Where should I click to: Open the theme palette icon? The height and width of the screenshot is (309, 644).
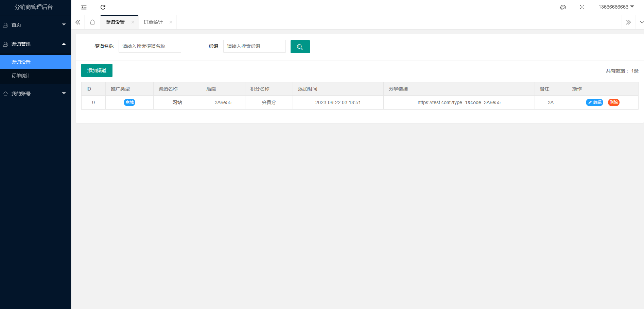pyautogui.click(x=563, y=7)
